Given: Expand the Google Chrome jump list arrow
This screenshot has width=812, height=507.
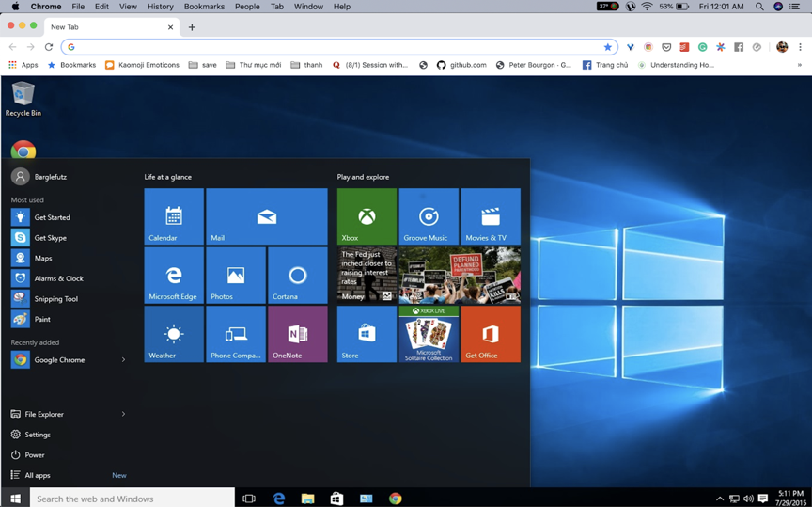Looking at the screenshot, I should 123,359.
